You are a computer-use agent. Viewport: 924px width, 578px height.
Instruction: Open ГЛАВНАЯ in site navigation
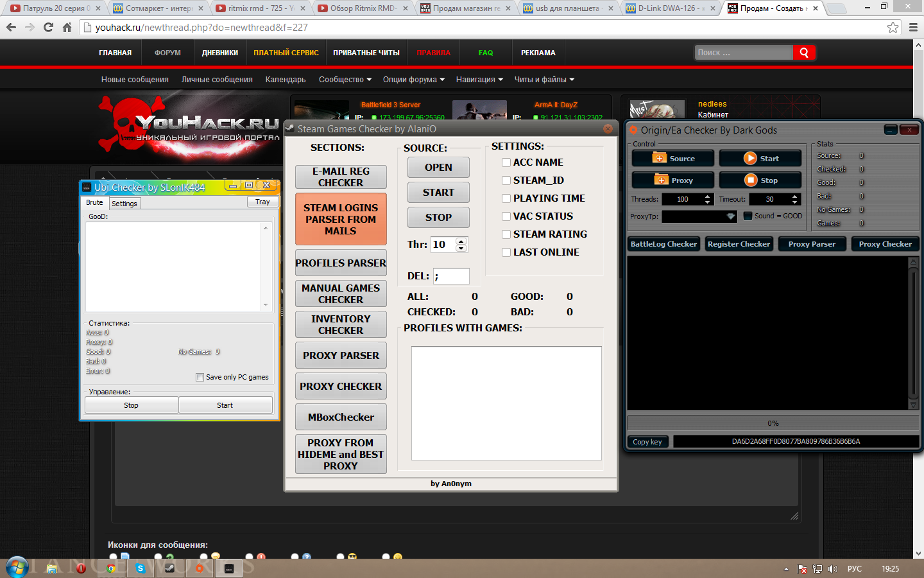pyautogui.click(x=116, y=53)
